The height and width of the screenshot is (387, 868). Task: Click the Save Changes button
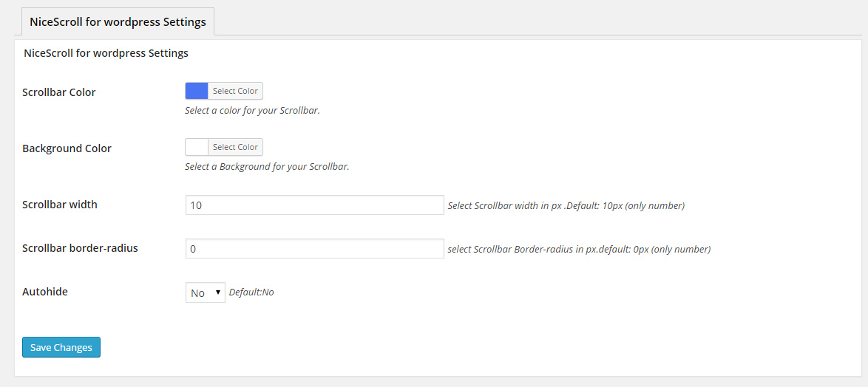tap(61, 347)
